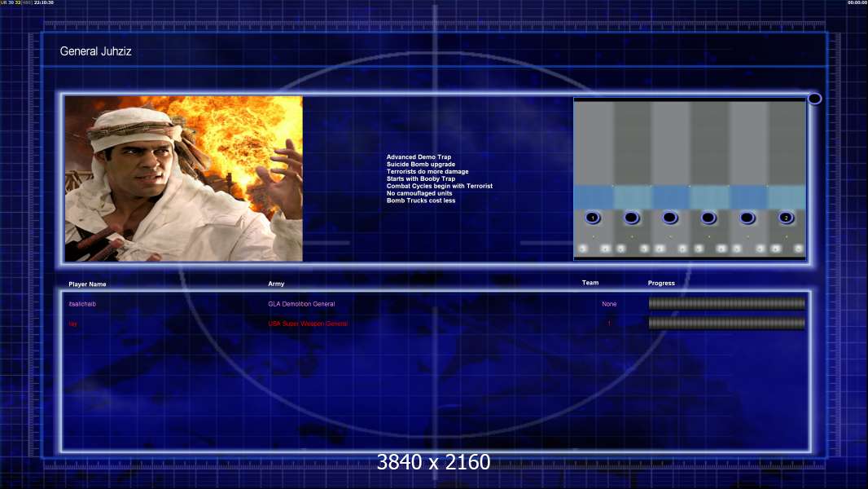Click team value '1' in the red row
This screenshot has width=868, height=489.
click(x=609, y=324)
